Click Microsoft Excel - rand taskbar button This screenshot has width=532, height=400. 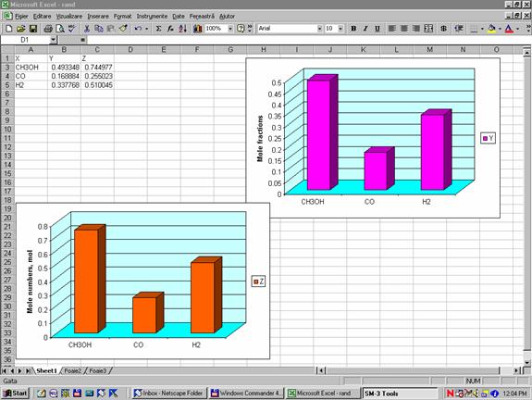click(323, 394)
